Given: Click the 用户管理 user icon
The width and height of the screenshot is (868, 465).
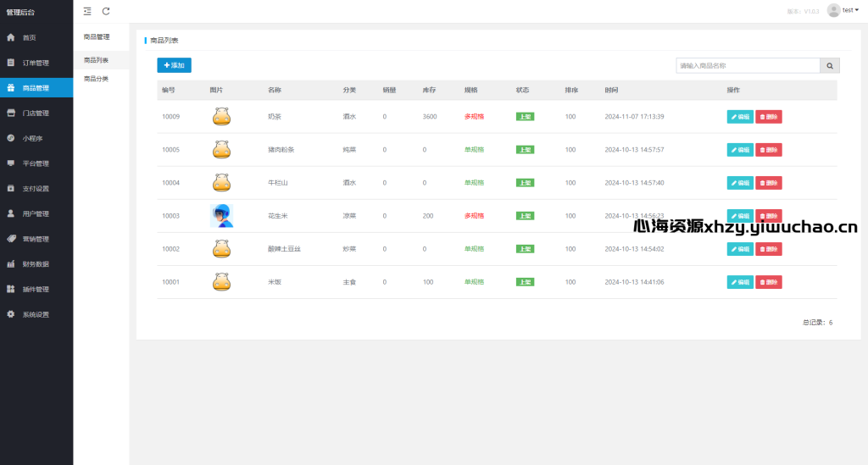Looking at the screenshot, I should coord(11,213).
